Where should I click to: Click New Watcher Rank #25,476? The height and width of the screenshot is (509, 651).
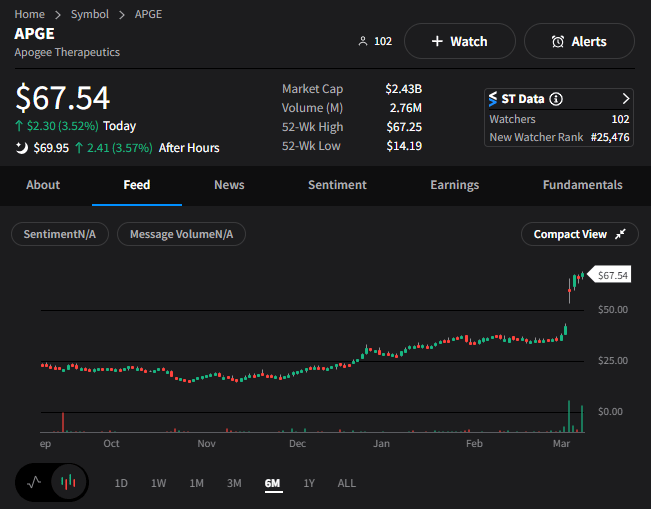[x=559, y=137]
